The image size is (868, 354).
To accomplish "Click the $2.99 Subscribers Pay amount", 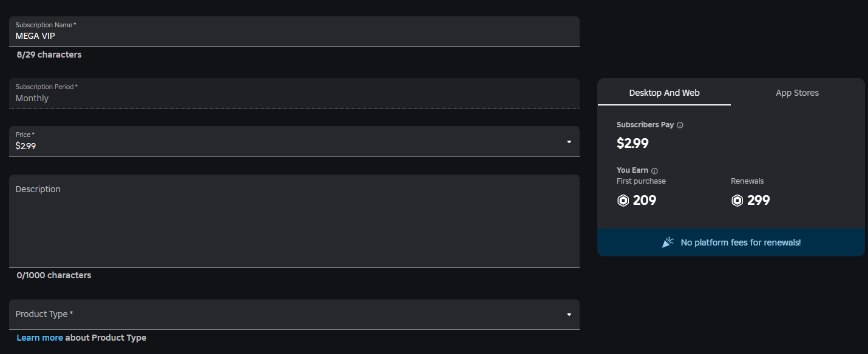I will 632,143.
